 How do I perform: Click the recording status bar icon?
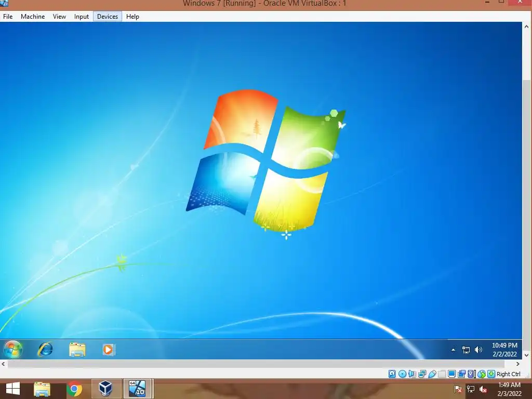(x=461, y=374)
